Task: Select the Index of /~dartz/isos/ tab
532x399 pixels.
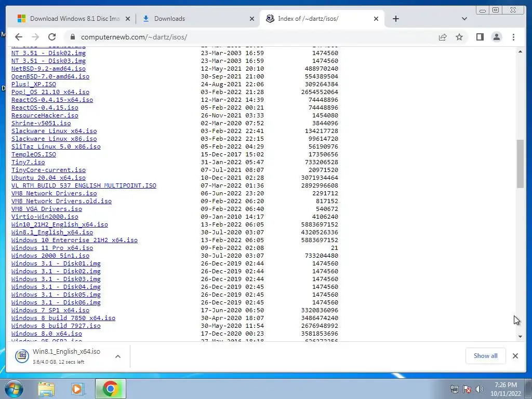Action: click(x=322, y=19)
